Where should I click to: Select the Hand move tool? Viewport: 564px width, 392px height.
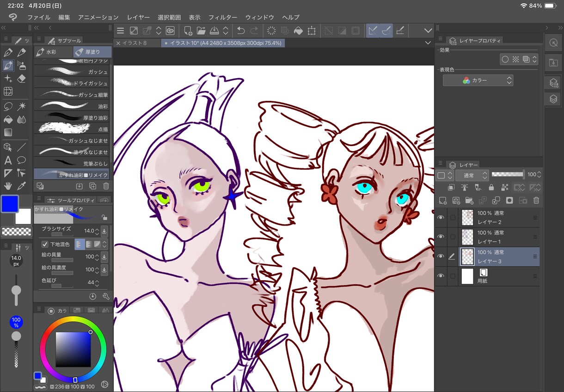tap(8, 186)
